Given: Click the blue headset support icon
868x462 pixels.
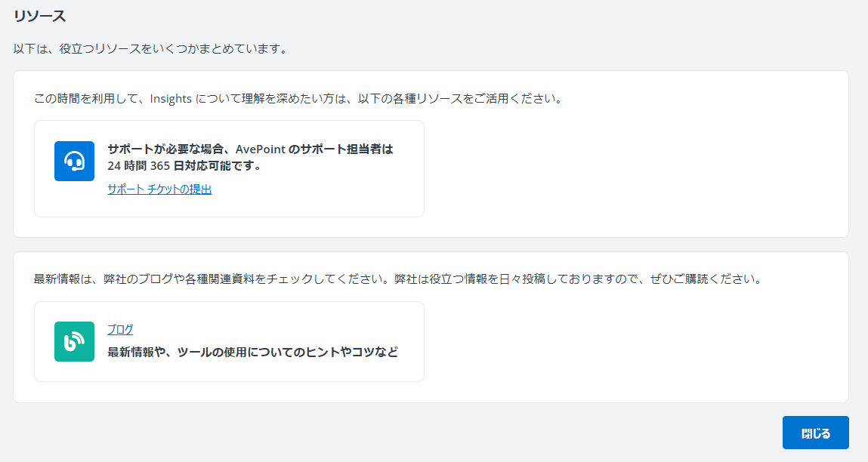Looking at the screenshot, I should [74, 161].
